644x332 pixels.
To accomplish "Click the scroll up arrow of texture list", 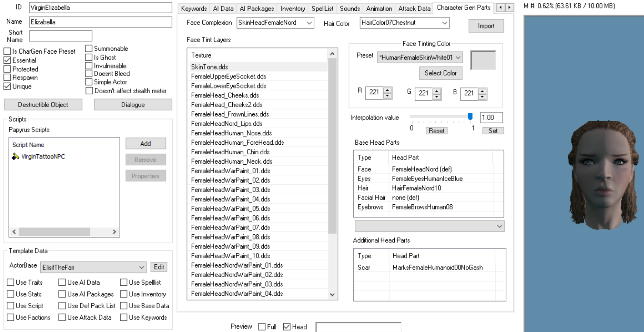I will click(332, 54).
